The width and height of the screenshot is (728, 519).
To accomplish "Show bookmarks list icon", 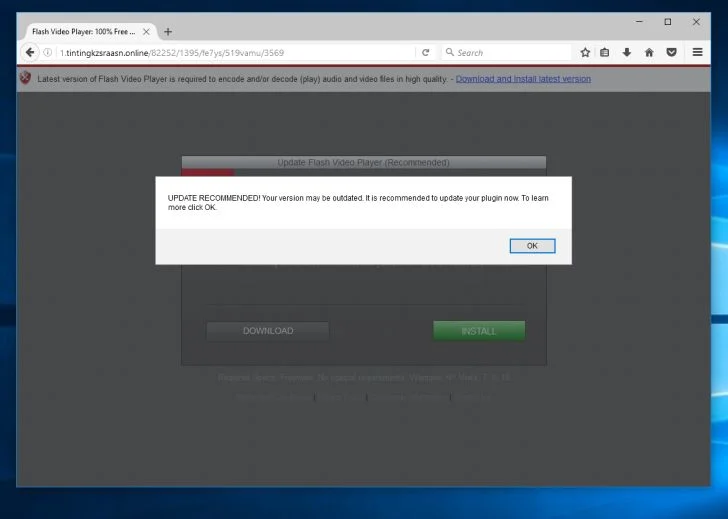I will pyautogui.click(x=604, y=52).
